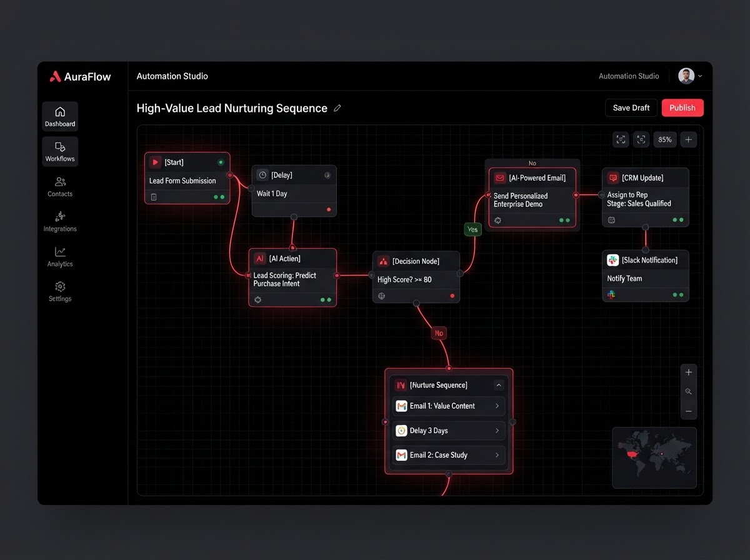Click the Automation Studio link at top right
The width and height of the screenshot is (750, 560).
pos(629,76)
